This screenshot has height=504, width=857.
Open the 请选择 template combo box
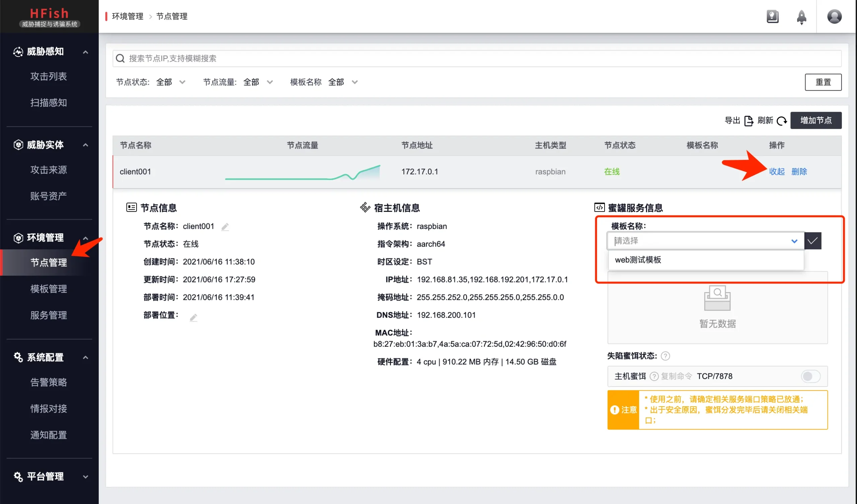706,241
